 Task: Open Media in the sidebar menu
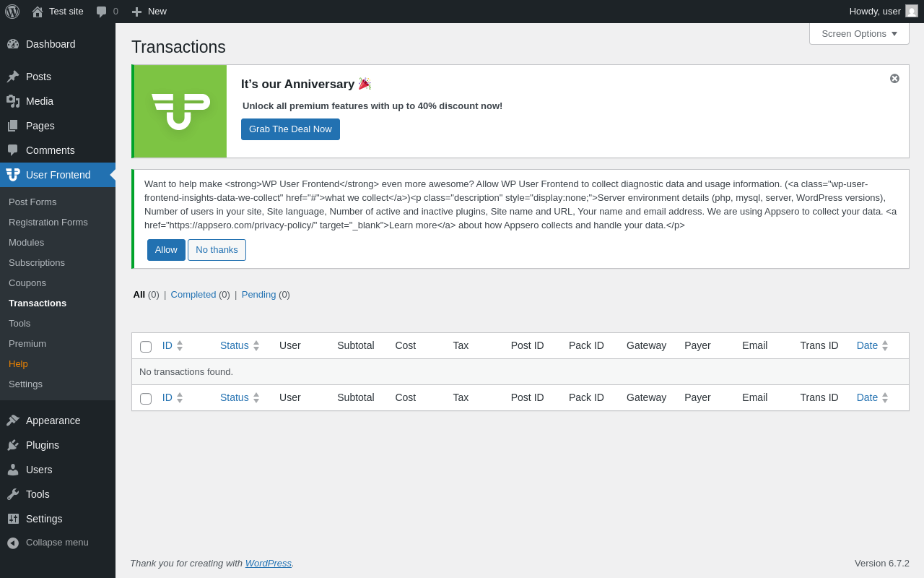click(x=58, y=101)
